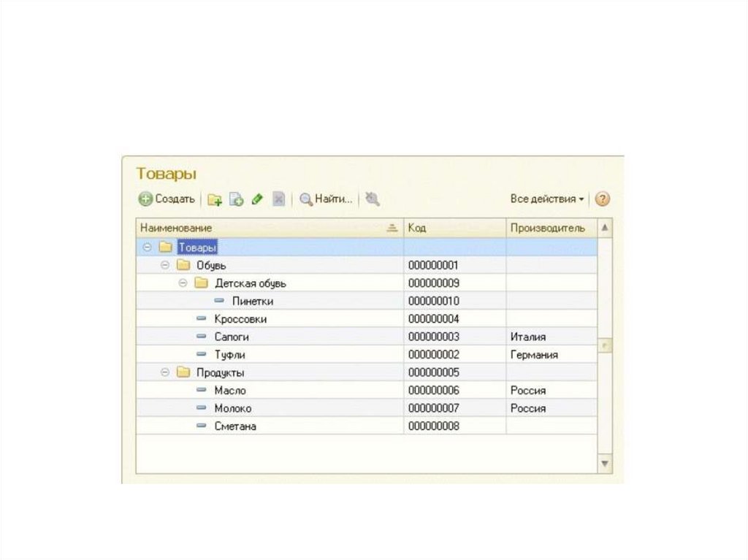Screen dimensions: 748x560
Task: Click the scrollbar up arrow
Action: click(x=605, y=228)
